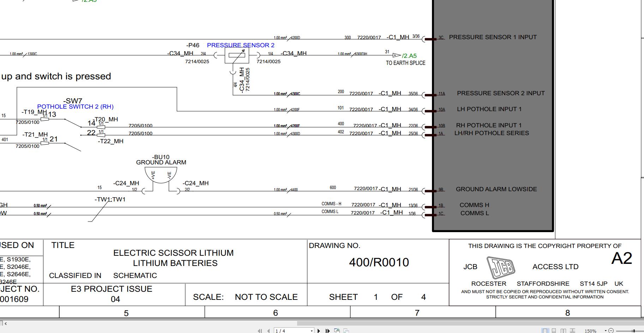This screenshot has width=644, height=333.
Task: Select single page view layout
Action: 545,331
